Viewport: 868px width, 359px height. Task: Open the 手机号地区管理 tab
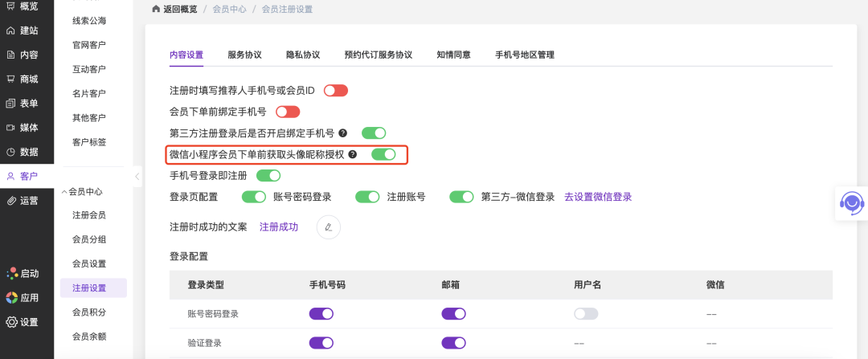pos(524,55)
